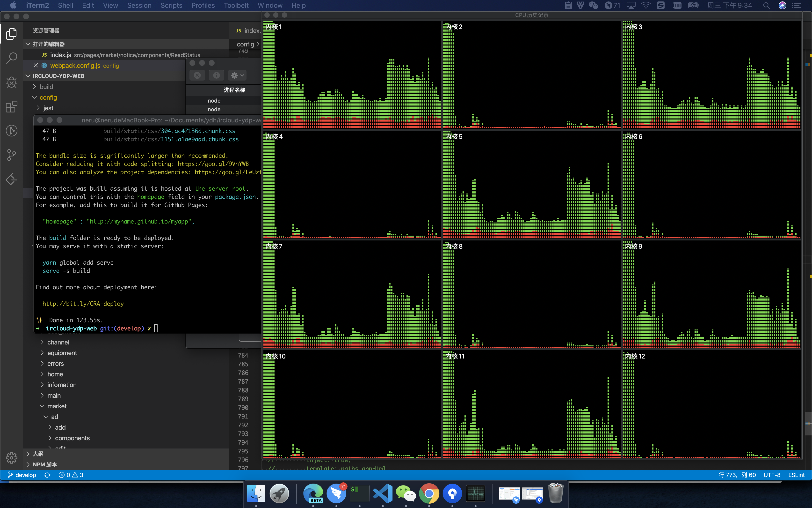
Task: Open Launchpad rocket icon in the Dock
Action: point(279,493)
